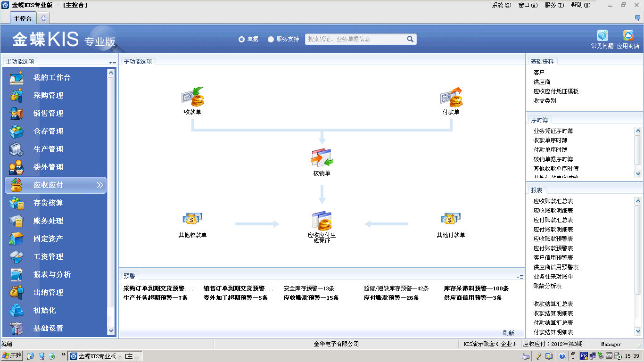
Task: Open 常见问题 help icon
Action: [603, 36]
